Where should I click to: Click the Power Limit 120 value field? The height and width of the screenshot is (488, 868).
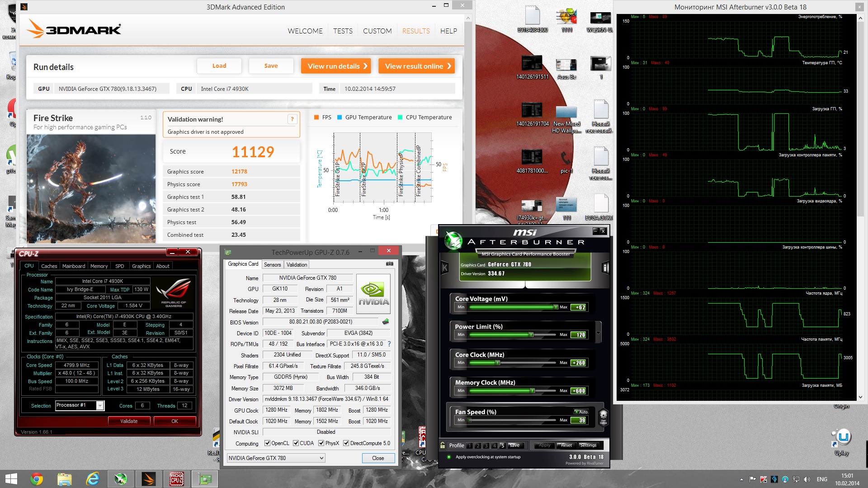coord(579,335)
